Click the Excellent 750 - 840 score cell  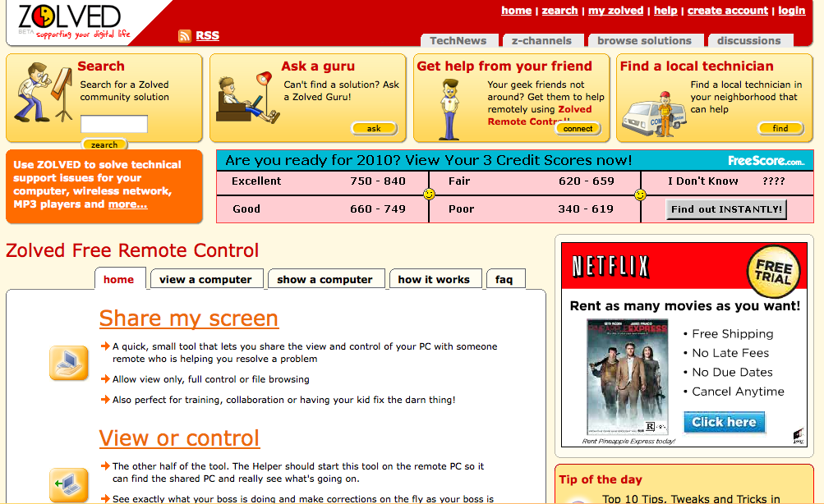tap(323, 181)
